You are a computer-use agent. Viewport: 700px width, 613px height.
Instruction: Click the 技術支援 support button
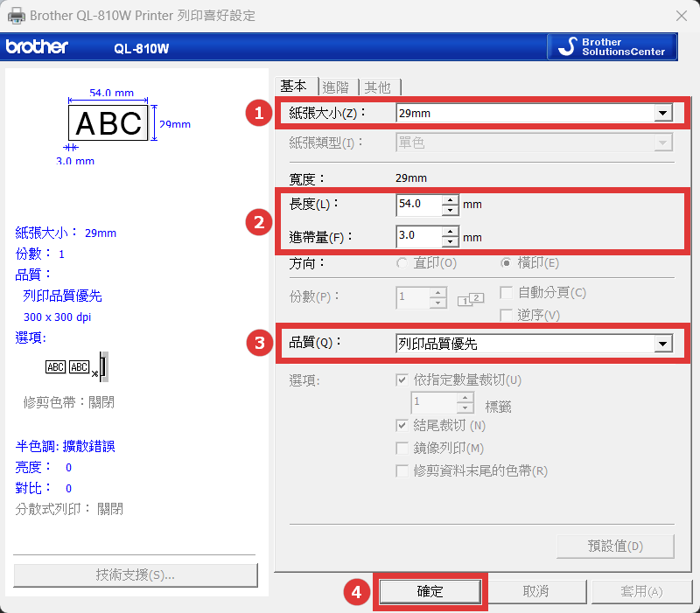point(136,575)
